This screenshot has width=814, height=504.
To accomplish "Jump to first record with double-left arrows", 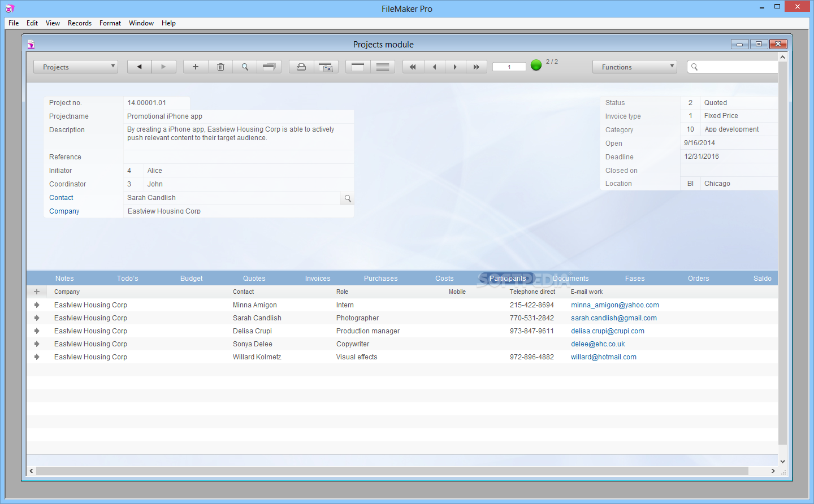I will point(413,67).
